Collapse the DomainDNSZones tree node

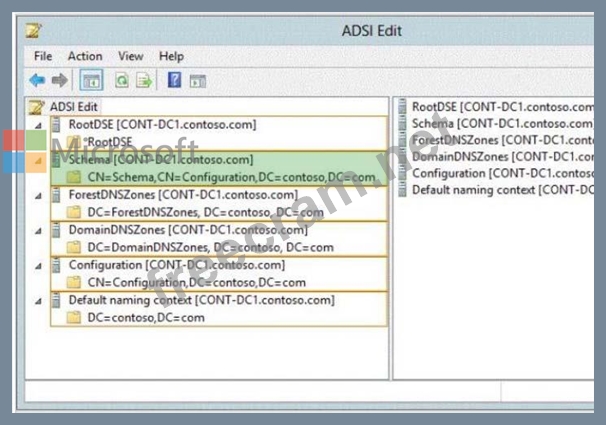pyautogui.click(x=38, y=231)
